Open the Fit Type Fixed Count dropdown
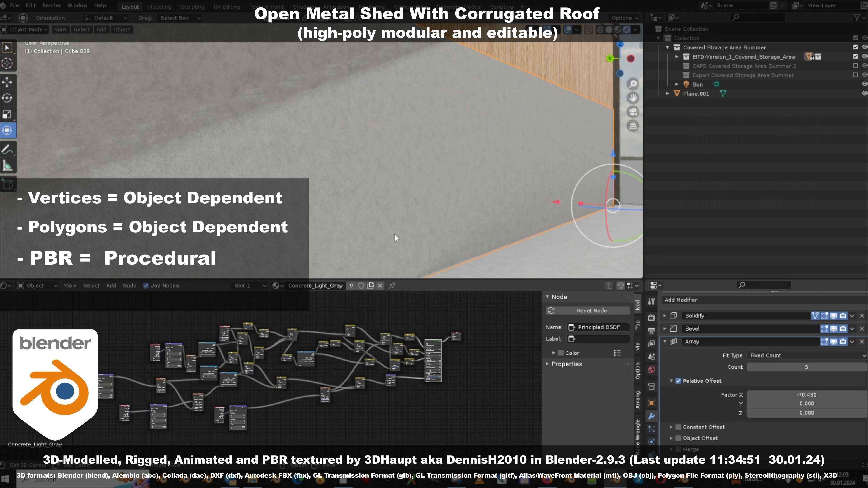 807,356
